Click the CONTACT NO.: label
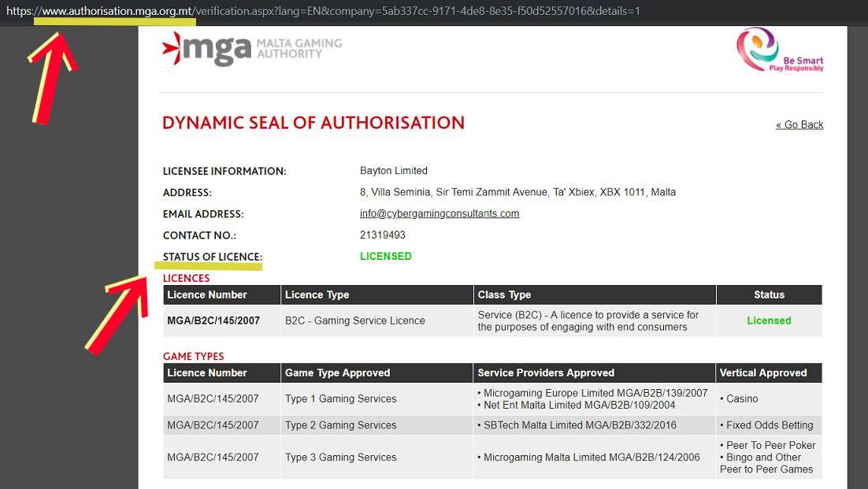Image resolution: width=868 pixels, height=489 pixels. click(199, 235)
